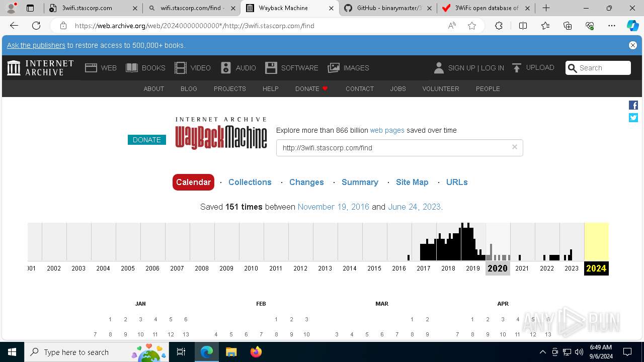
Task: Open BLOG in navigation bar
Action: pos(189,88)
